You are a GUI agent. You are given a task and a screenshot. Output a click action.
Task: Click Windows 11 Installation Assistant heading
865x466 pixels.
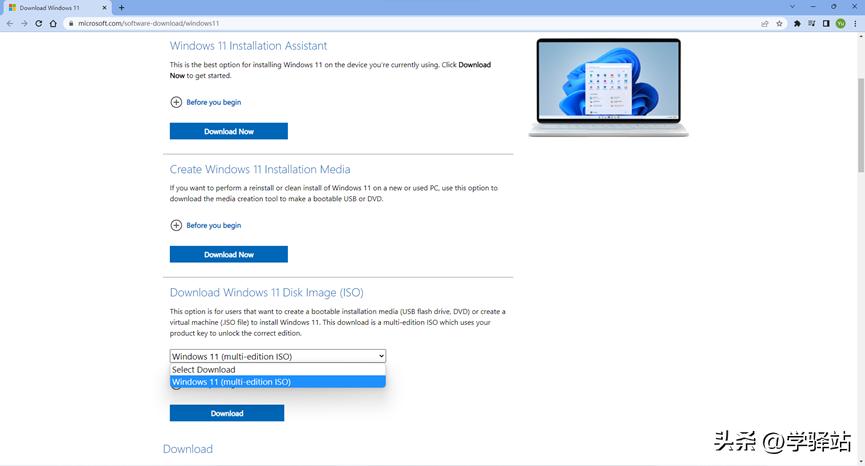coord(248,46)
